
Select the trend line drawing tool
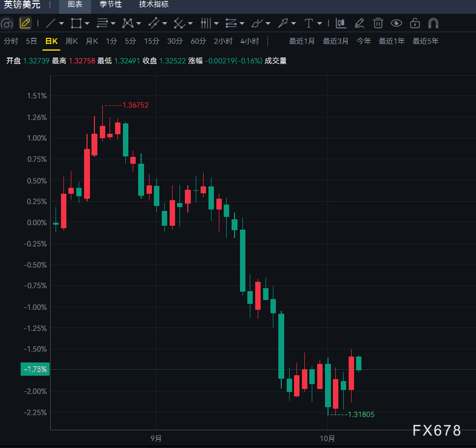(50, 24)
